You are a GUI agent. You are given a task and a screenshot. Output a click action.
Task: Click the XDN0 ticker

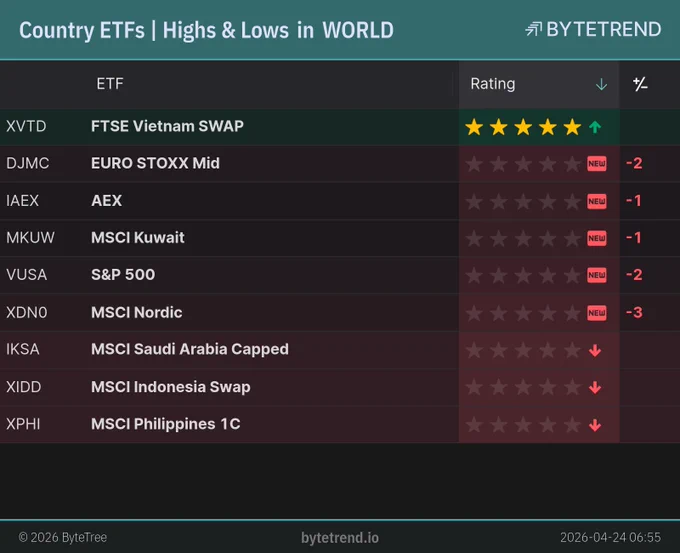[x=26, y=312]
